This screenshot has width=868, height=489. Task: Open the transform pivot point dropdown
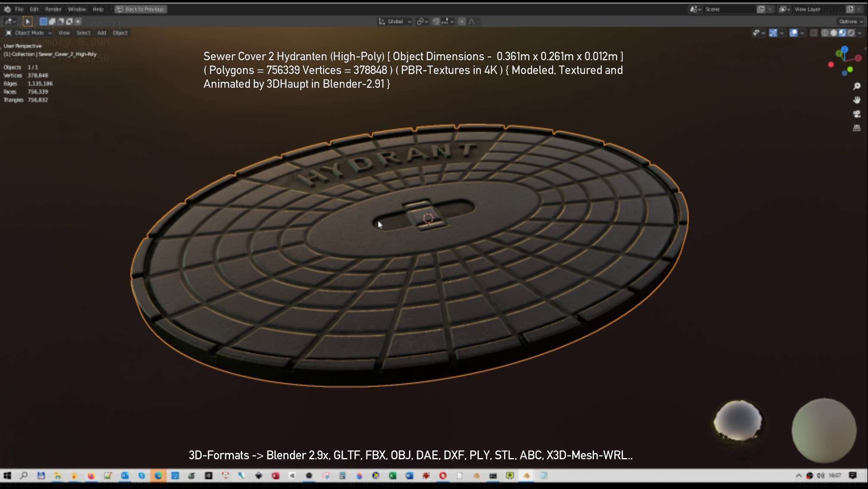(422, 22)
